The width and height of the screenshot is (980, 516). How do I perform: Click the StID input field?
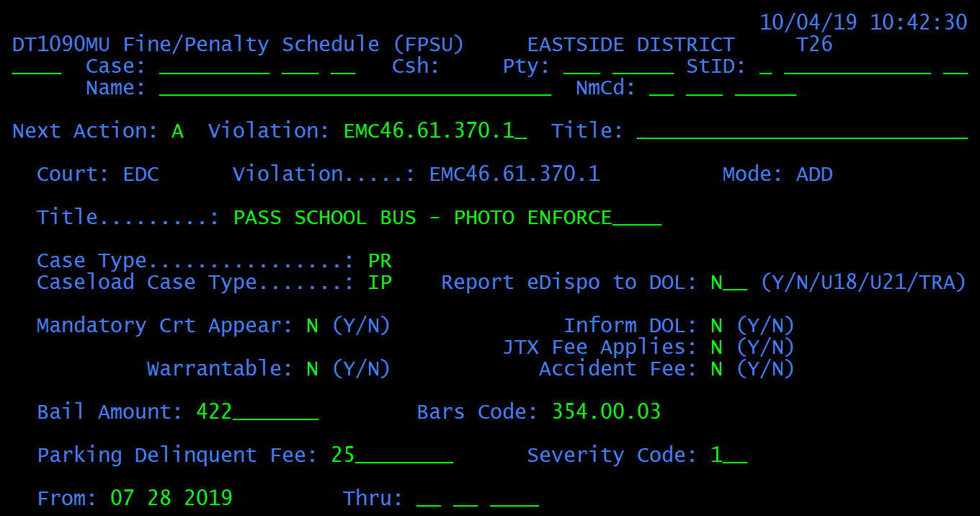[863, 66]
